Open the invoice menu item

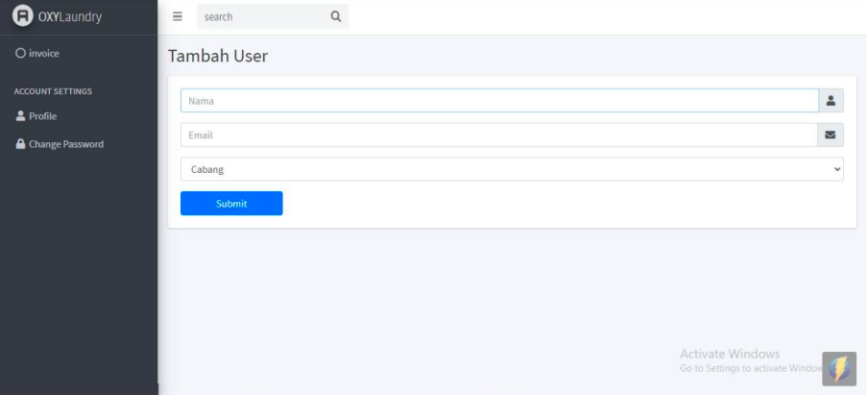[44, 54]
